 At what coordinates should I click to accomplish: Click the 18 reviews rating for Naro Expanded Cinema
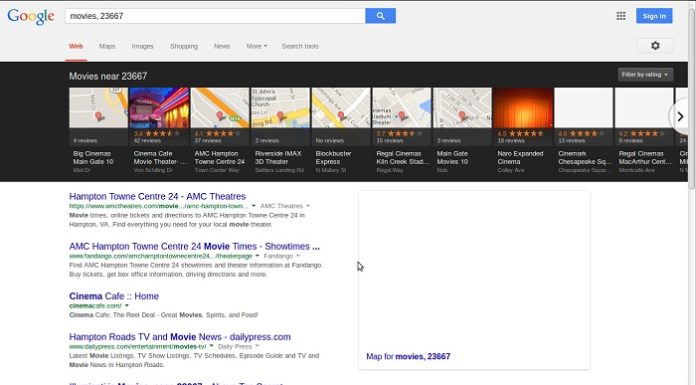521,137
